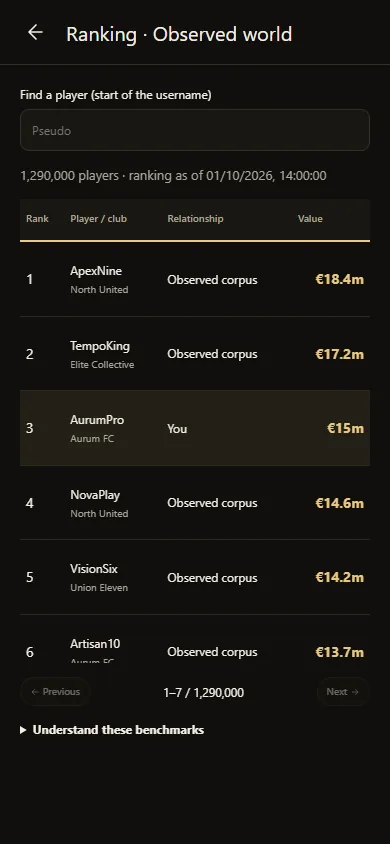Screen dimensions: 390x844
Task: Click the 1–7 / 1,290,000 page indicator
Action: (203, 692)
